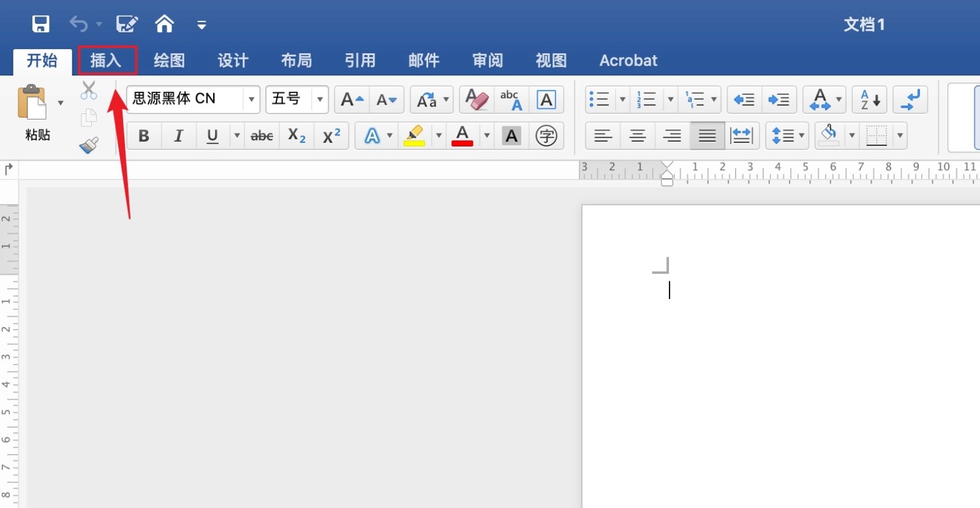Image resolution: width=980 pixels, height=508 pixels.
Task: Click the 五号 font size field
Action: [x=289, y=99]
